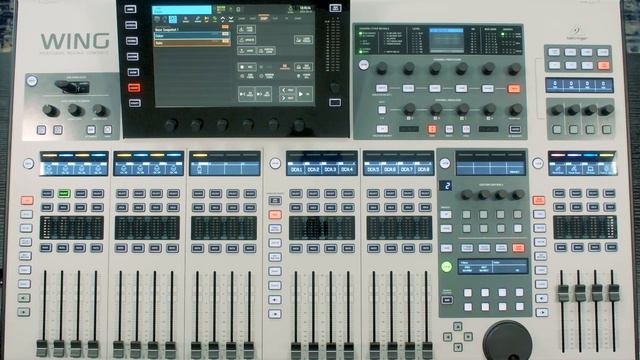The image size is (640, 360).
Task: Tap the round view button left of DCA 1 display
Action: 275,163
